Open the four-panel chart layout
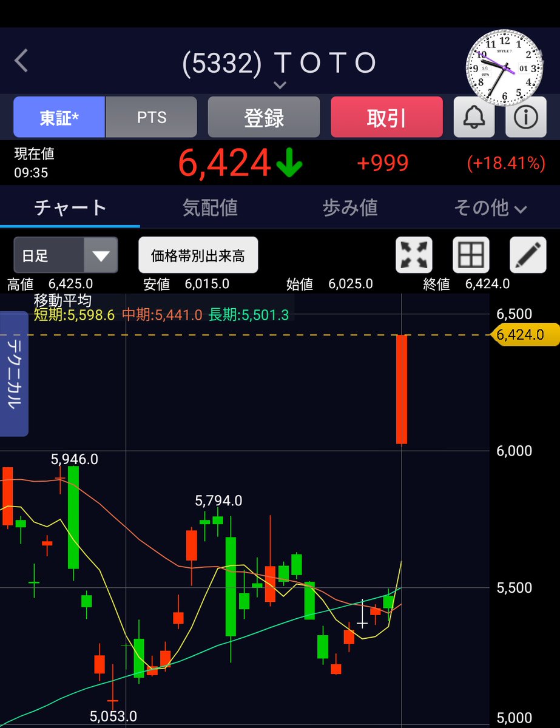The image size is (560, 728). click(x=471, y=255)
